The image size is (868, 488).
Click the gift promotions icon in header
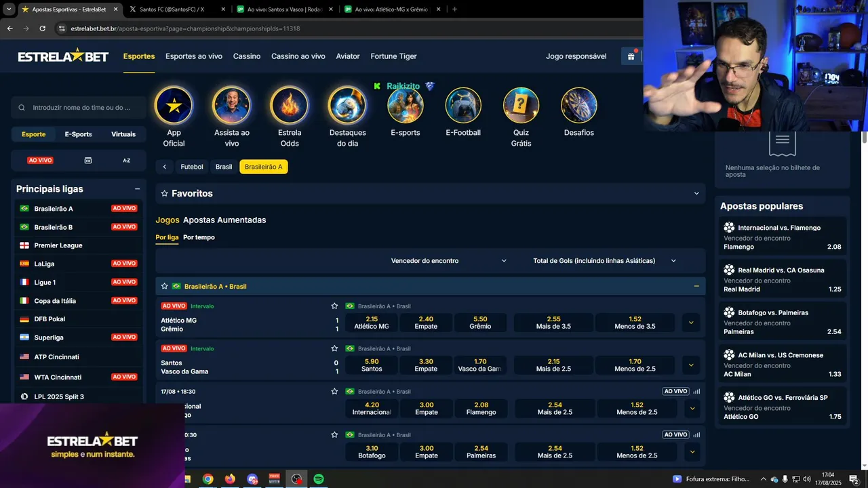[631, 56]
